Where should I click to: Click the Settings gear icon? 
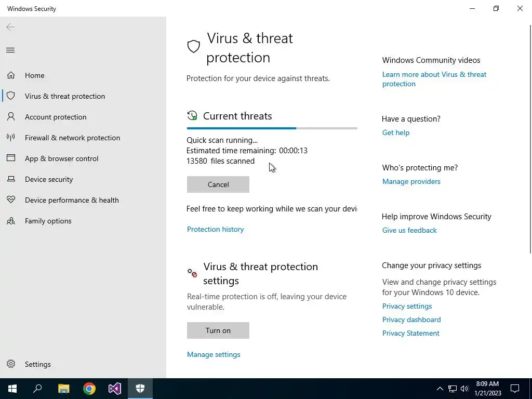point(11,364)
